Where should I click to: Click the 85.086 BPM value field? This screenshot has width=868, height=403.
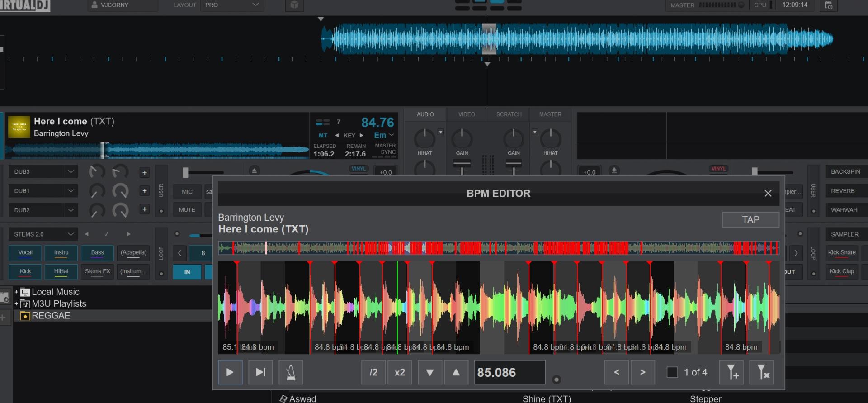click(x=510, y=372)
